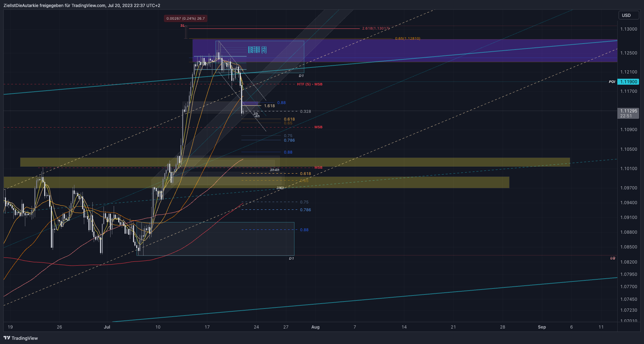The width and height of the screenshot is (644, 344).
Task: Click the 1.10100 price axis value
Action: pos(629,169)
